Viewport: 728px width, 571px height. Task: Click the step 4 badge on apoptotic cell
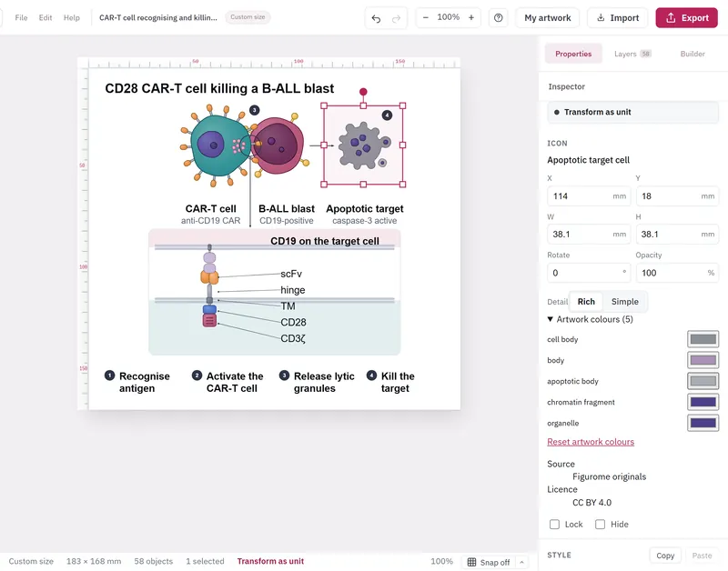tap(387, 115)
